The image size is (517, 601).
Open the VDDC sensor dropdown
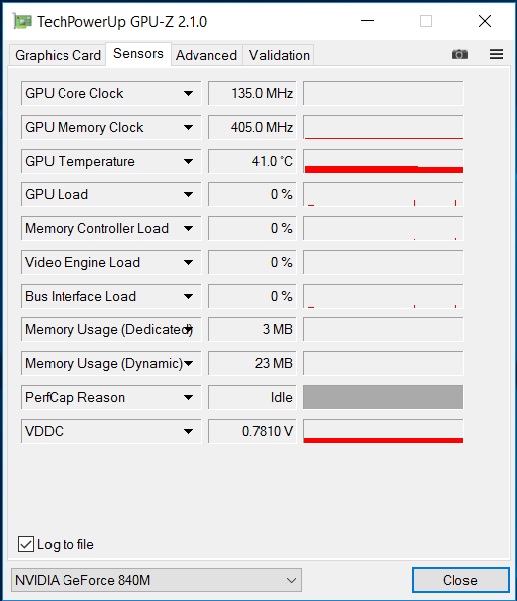[x=111, y=431]
